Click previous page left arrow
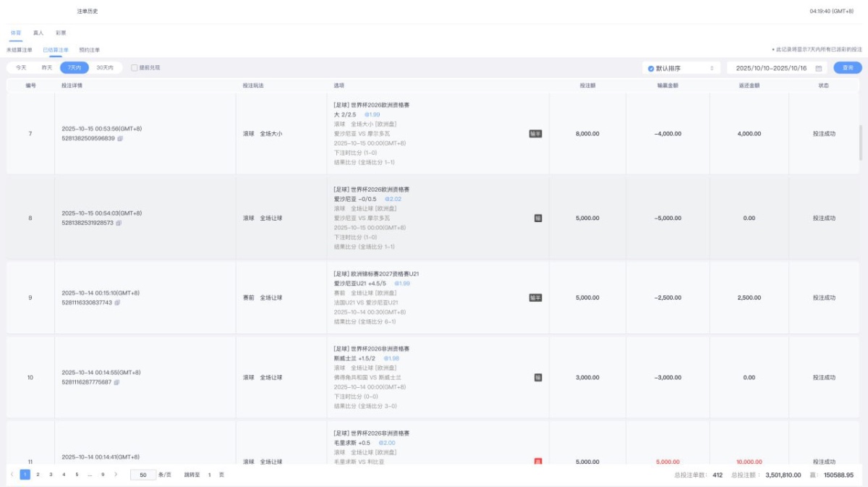 pyautogui.click(x=12, y=475)
